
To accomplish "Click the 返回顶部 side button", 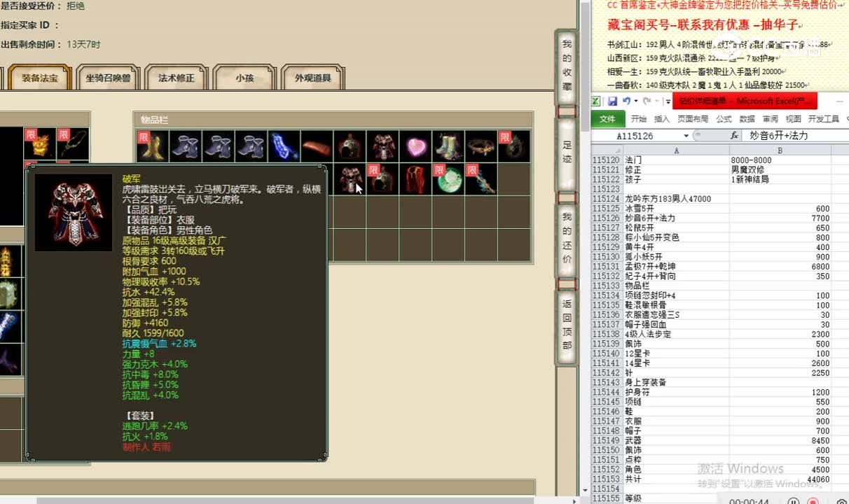I will pyautogui.click(x=567, y=327).
